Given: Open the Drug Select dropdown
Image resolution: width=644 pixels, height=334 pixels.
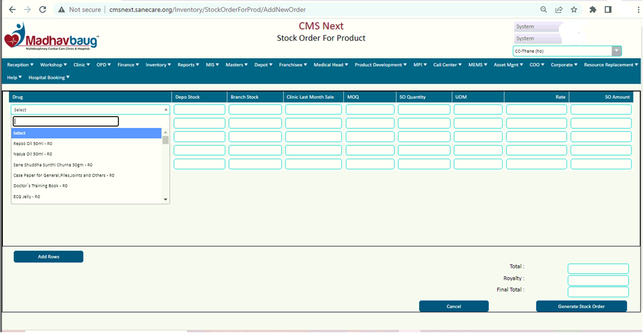Looking at the screenshot, I should pyautogui.click(x=90, y=110).
